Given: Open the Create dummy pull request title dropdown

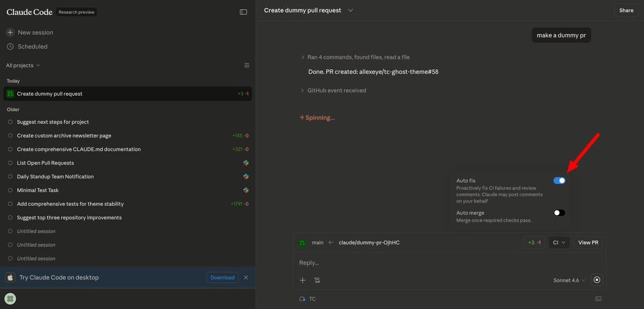Looking at the screenshot, I should (x=350, y=10).
